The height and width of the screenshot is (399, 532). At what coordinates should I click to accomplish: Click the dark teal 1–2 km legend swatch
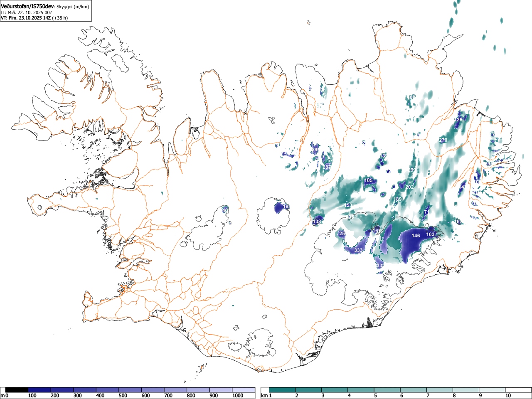(x=283, y=390)
